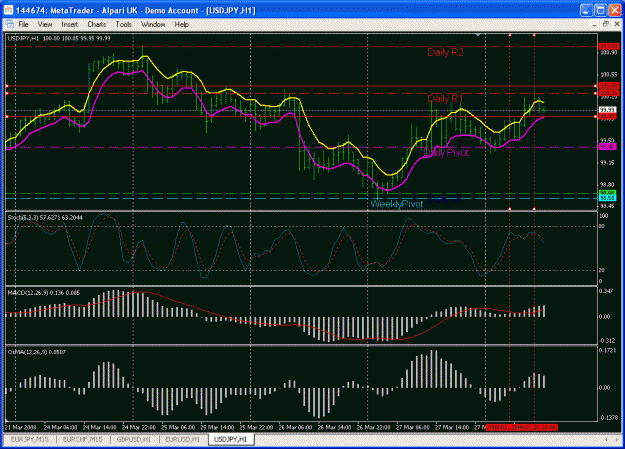Click the Stoch(5,3,3) indicator label
Viewport: 625px width, 449px height.
click(45, 217)
